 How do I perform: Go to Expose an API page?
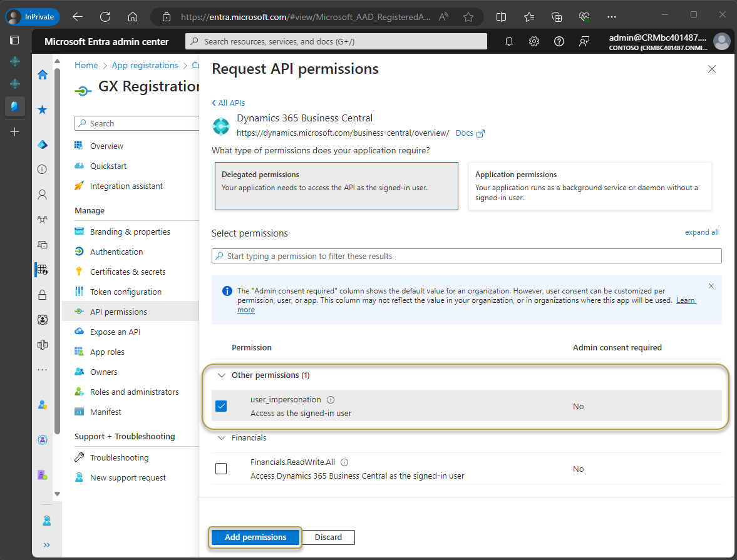[115, 332]
